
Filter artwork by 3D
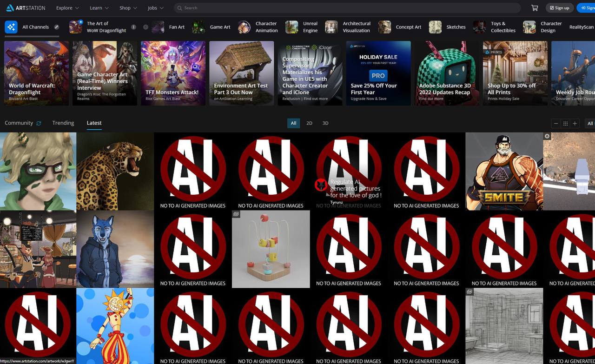pyautogui.click(x=325, y=123)
